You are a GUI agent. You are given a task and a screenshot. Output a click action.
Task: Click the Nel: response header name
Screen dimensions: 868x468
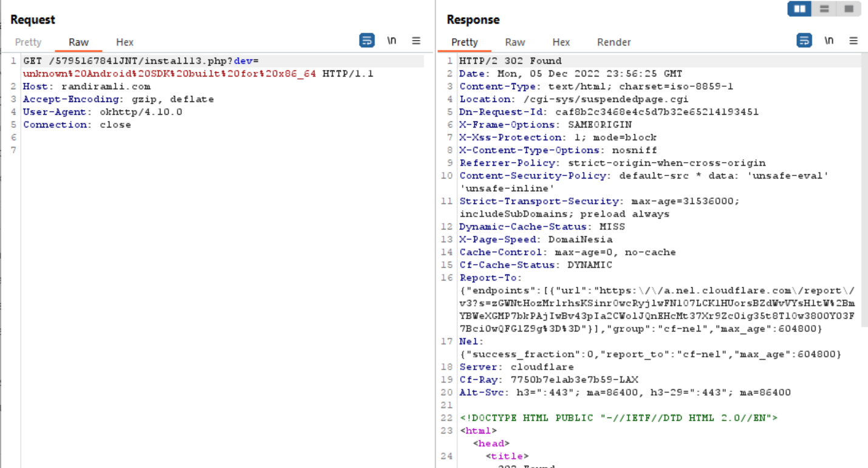(472, 341)
